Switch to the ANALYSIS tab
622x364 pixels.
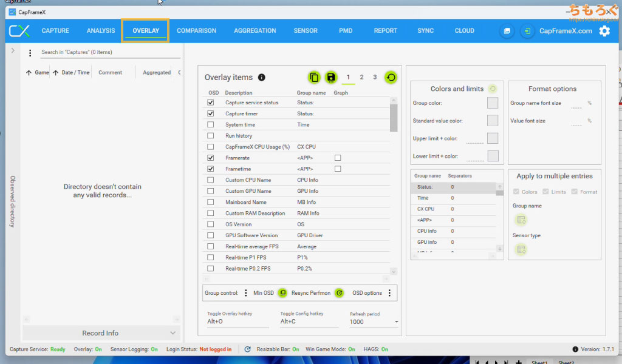pyautogui.click(x=101, y=31)
